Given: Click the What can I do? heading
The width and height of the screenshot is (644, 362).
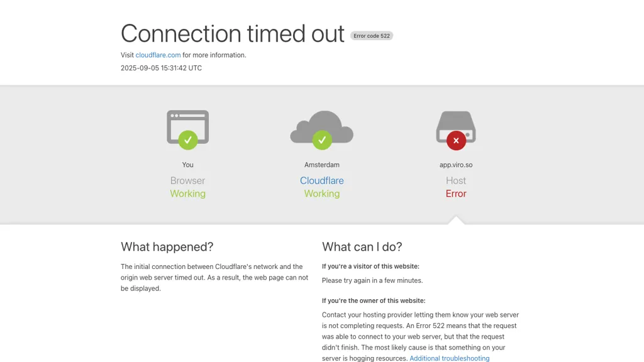Looking at the screenshot, I should pos(362,246).
